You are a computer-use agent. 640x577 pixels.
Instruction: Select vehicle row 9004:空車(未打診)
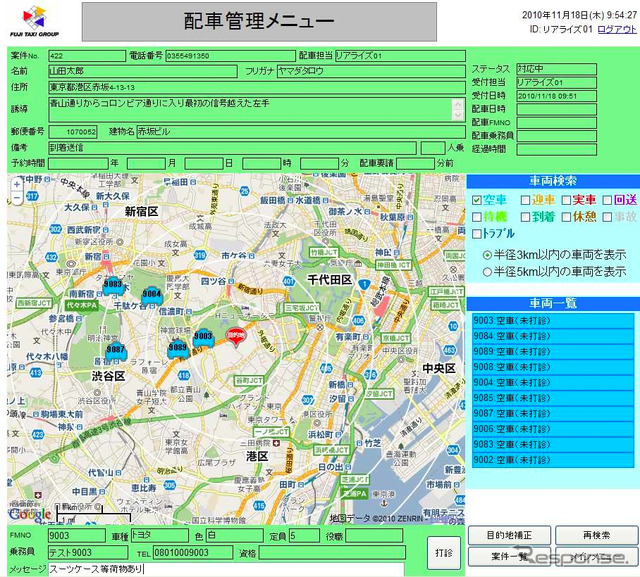coord(553,383)
